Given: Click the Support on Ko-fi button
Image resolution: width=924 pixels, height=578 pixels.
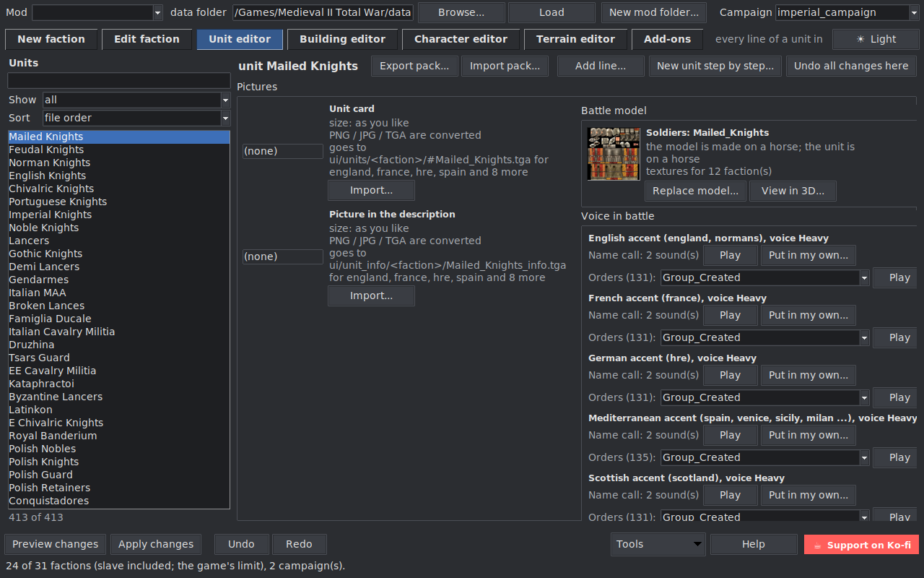Looking at the screenshot, I should point(861,545).
